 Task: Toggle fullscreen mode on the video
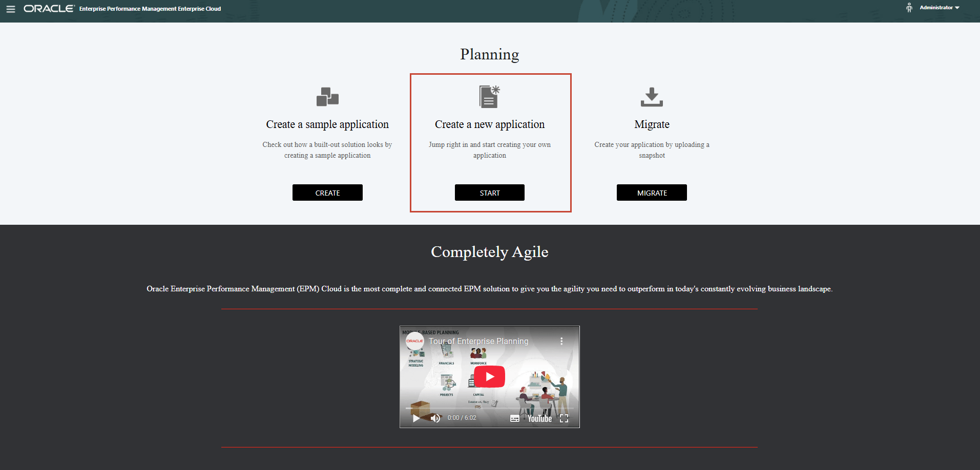tap(564, 418)
